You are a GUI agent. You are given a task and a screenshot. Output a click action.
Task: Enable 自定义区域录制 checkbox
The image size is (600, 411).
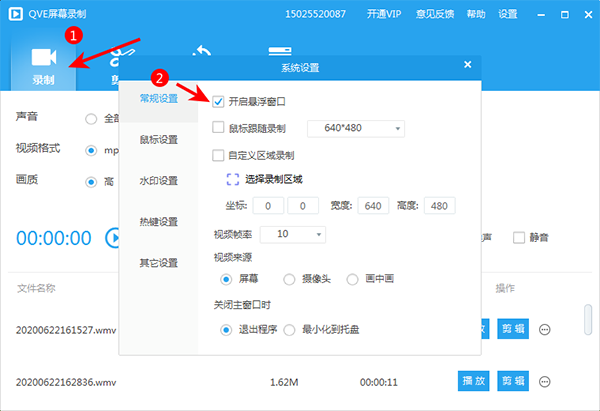[x=219, y=155]
